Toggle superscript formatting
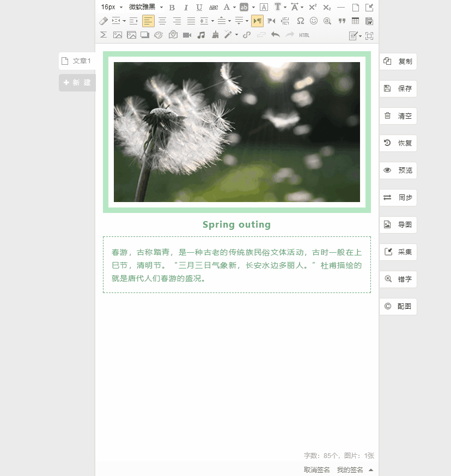 (312, 7)
